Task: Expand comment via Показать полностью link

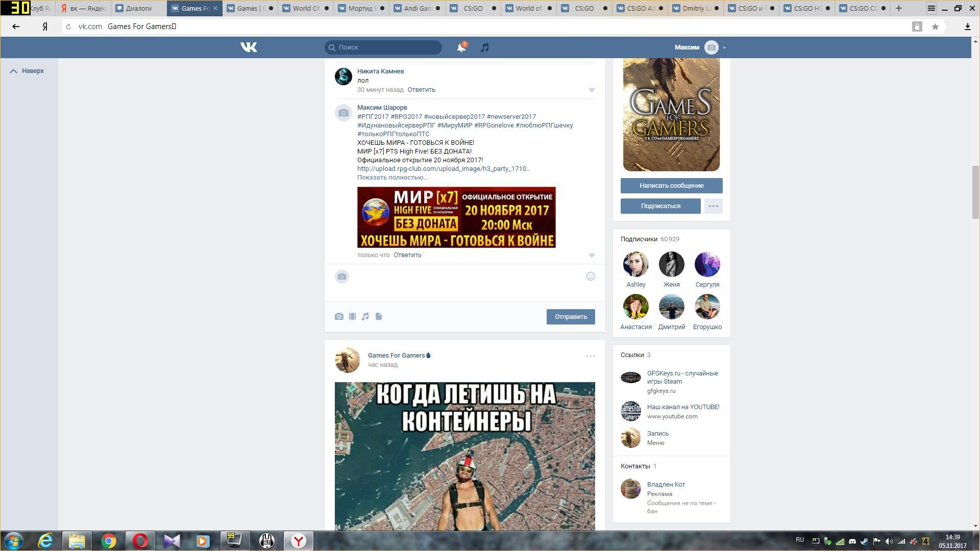Action: tap(392, 178)
